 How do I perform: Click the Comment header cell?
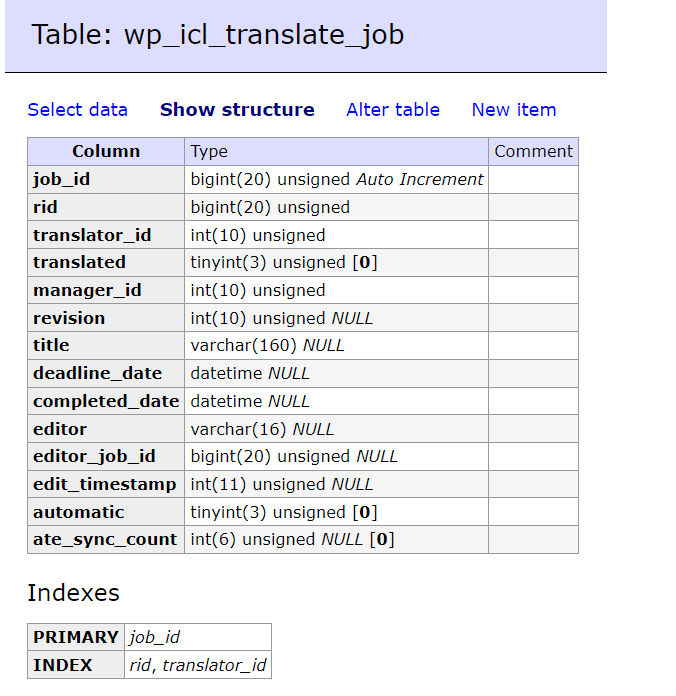534,151
